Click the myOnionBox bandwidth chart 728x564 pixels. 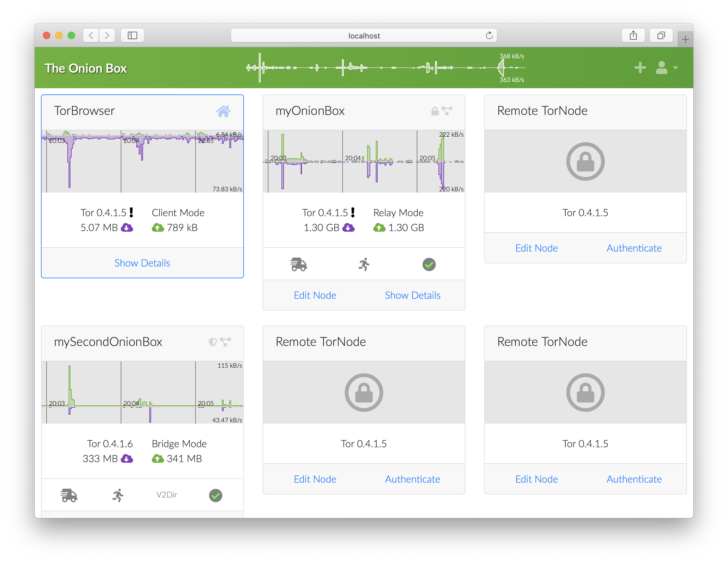(364, 161)
